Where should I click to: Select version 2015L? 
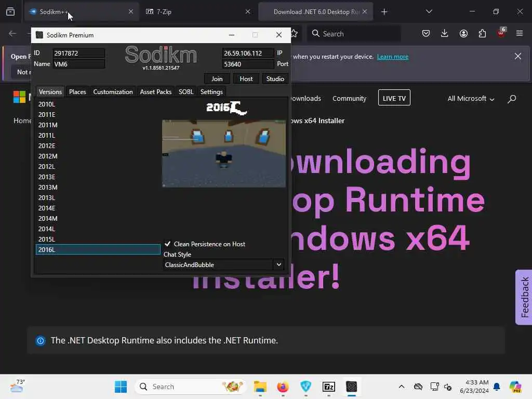point(98,239)
